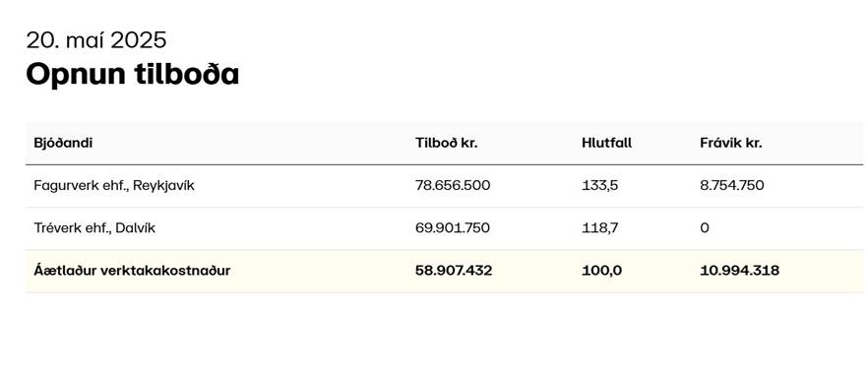The width and height of the screenshot is (868, 377).
Task: Click percentage value 118,7
Action: coord(600,228)
